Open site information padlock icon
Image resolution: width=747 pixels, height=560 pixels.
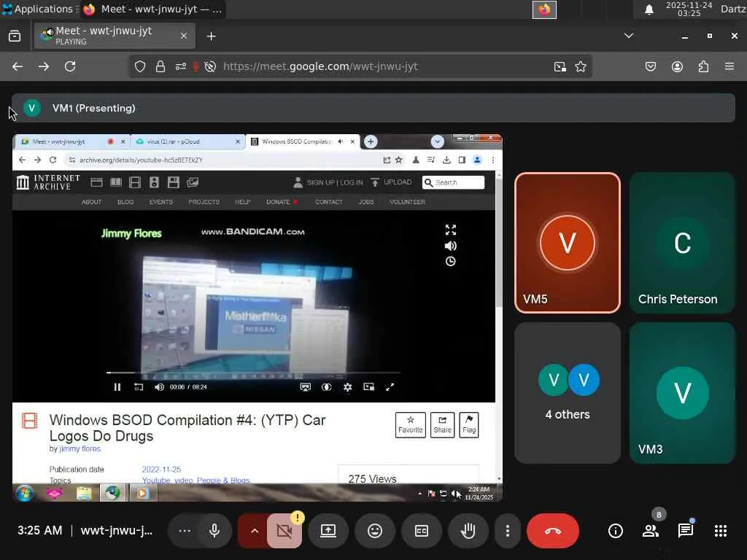coord(160,66)
